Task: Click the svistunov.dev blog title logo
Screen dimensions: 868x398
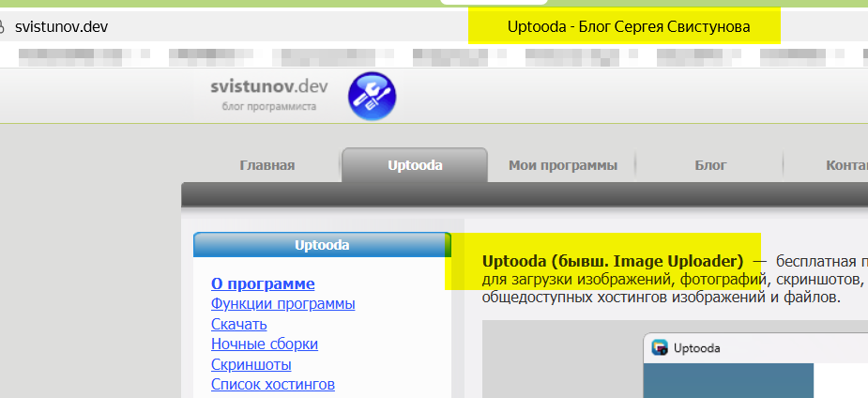Action: (x=269, y=86)
